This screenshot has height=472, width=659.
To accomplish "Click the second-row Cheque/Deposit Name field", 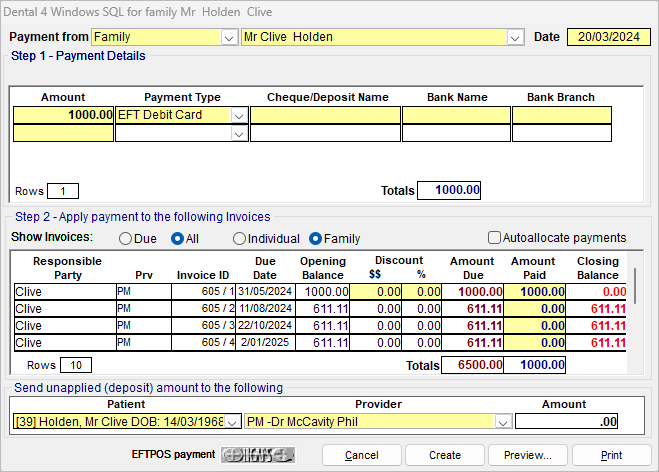I will 325,133.
